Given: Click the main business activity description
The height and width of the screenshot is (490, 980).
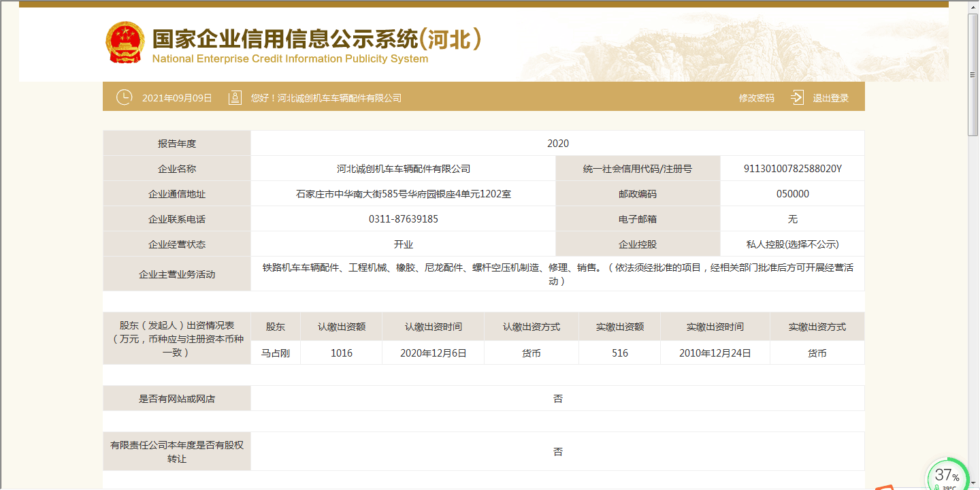Looking at the screenshot, I should point(558,274).
